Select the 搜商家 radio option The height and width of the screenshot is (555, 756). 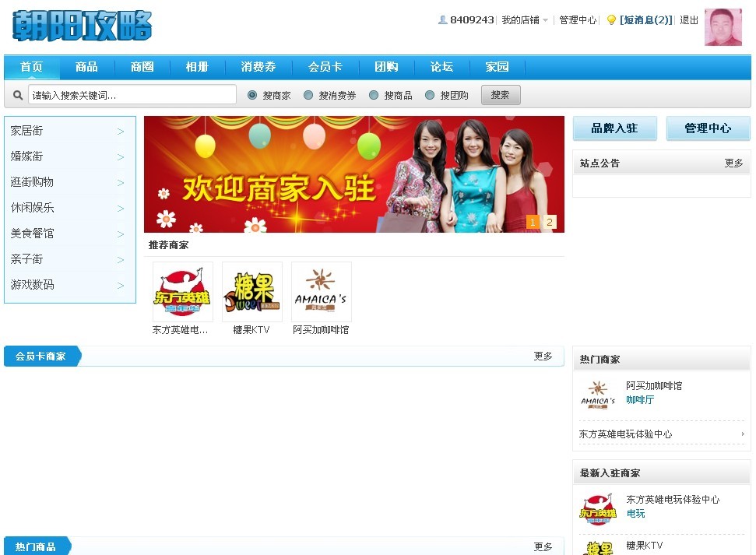(x=252, y=95)
